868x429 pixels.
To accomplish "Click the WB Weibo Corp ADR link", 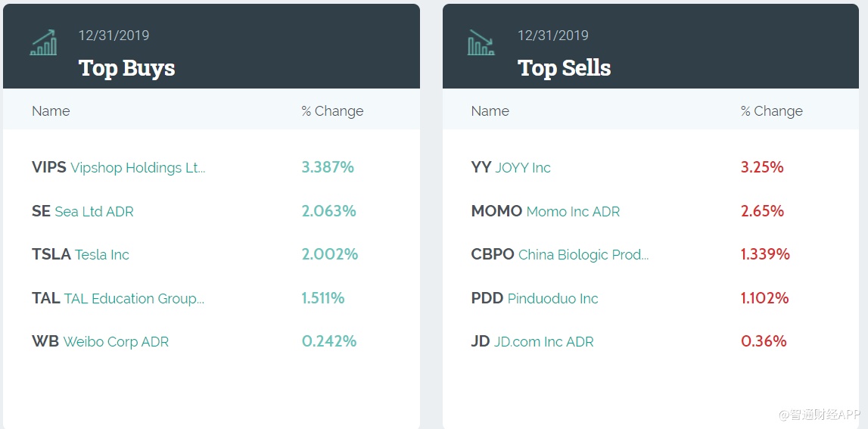I will pos(100,342).
